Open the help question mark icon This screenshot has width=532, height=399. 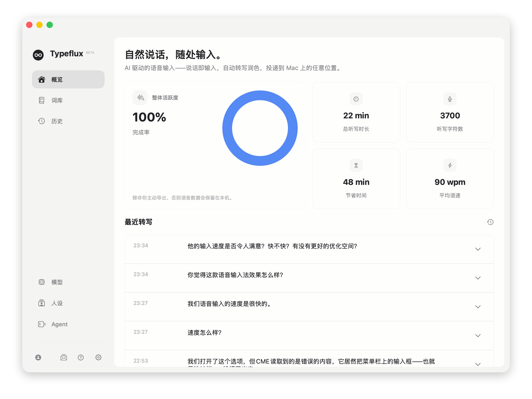coord(81,357)
